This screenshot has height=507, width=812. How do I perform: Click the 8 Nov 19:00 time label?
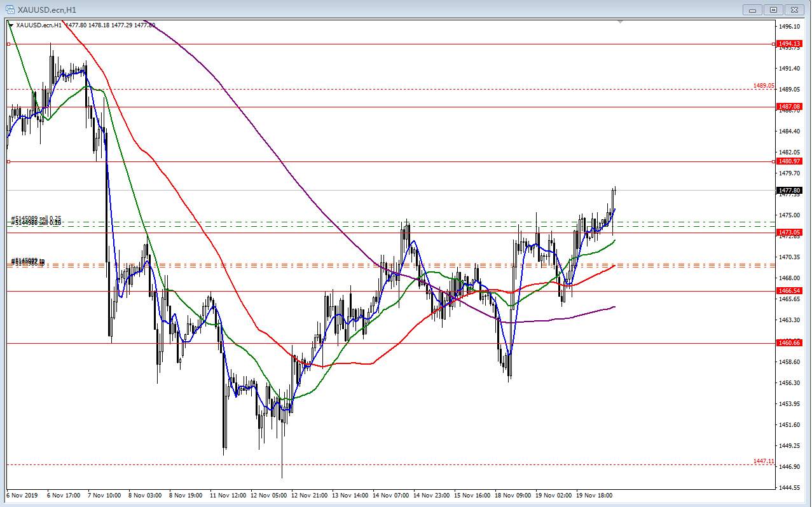(186, 494)
